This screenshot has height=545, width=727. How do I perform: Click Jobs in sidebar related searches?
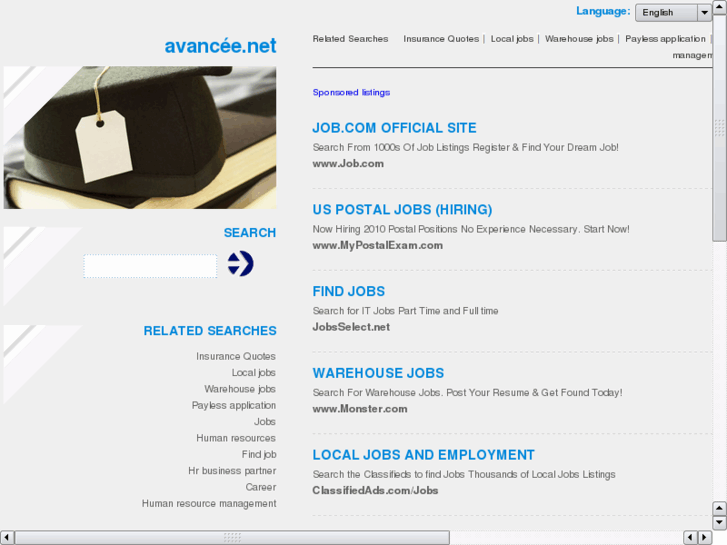point(265,422)
